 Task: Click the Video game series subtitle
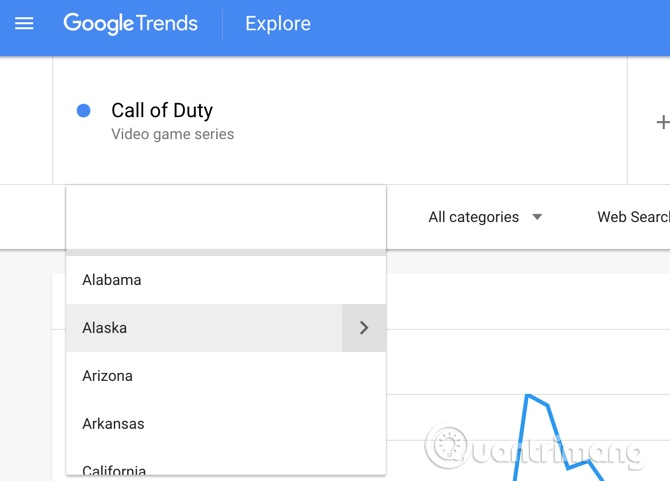point(172,134)
